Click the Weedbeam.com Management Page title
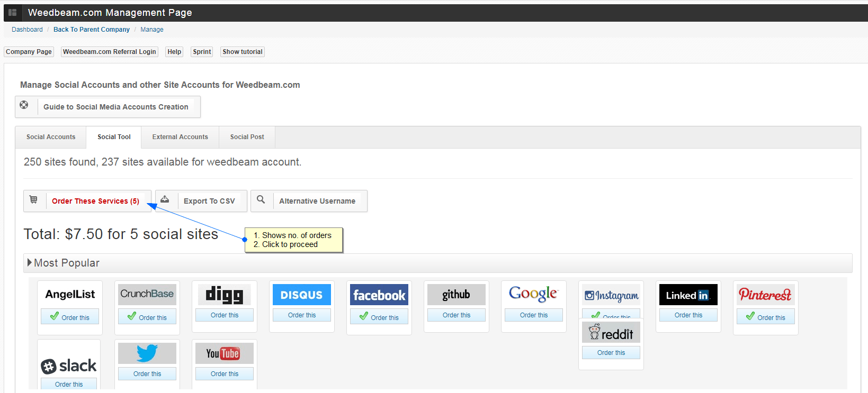The image size is (868, 393). point(110,13)
